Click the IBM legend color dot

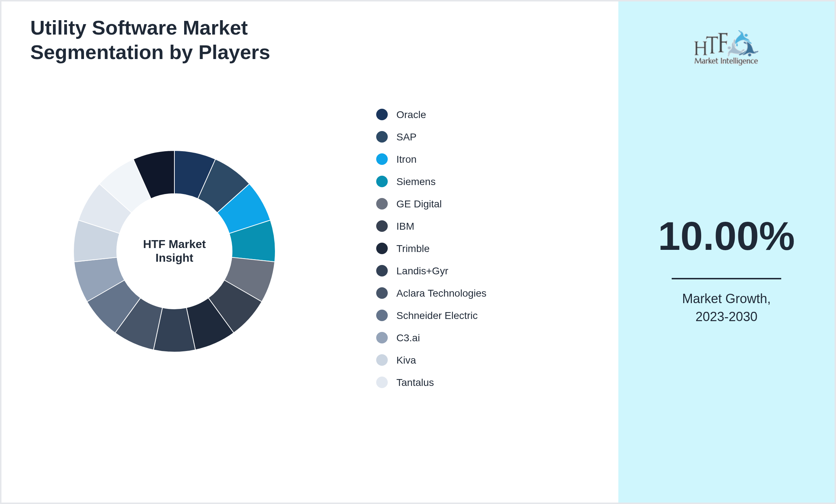(382, 226)
